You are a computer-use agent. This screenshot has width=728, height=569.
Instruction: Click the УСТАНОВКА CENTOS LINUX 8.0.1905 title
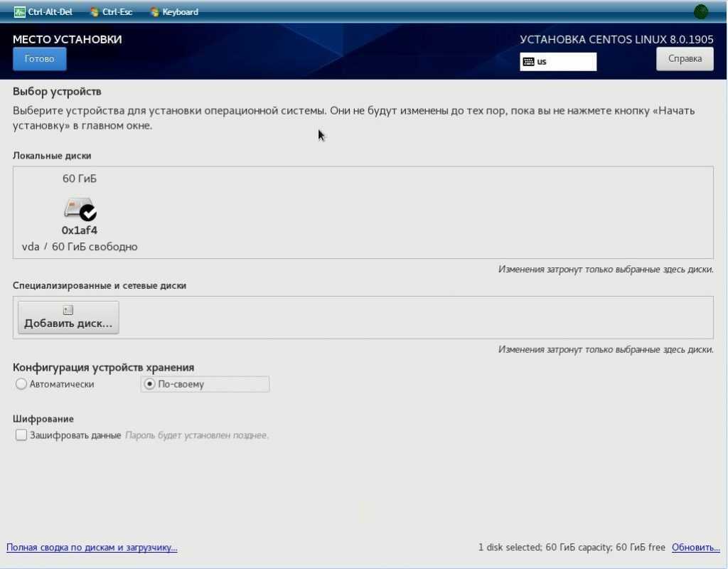[616, 40]
